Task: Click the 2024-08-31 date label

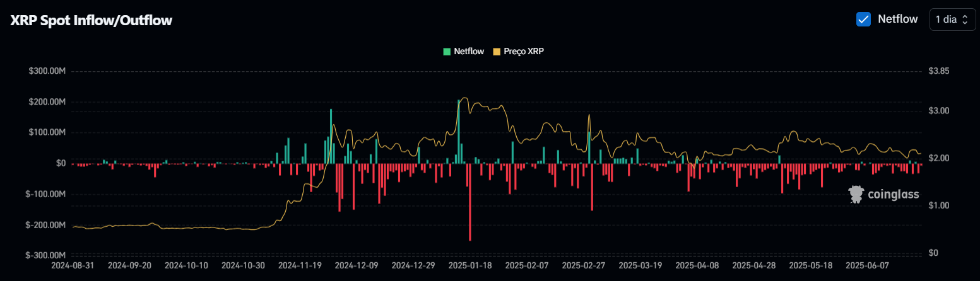Action: pyautogui.click(x=73, y=267)
